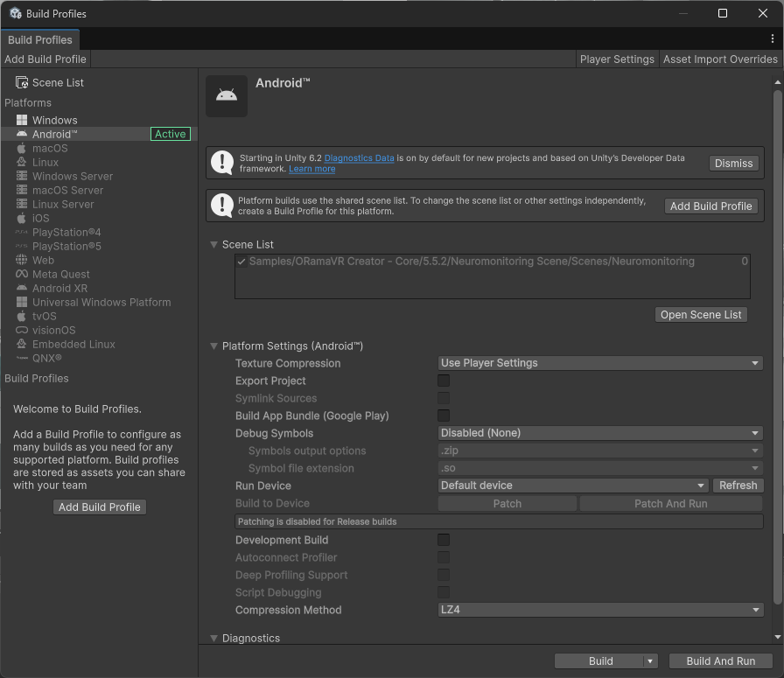Click the Diagnostics Data notice warning icon
The height and width of the screenshot is (678, 784).
pos(222,163)
